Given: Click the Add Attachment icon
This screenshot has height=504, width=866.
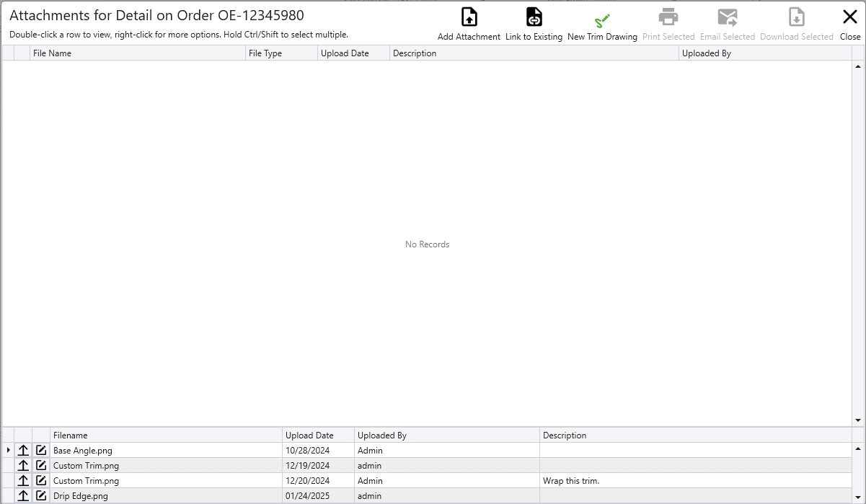Looking at the screenshot, I should pyautogui.click(x=469, y=17).
